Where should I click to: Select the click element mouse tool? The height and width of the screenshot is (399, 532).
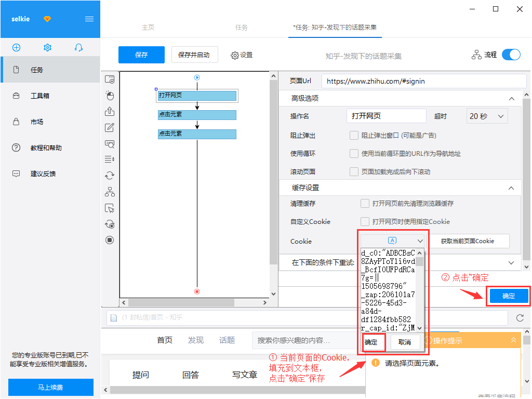pyautogui.click(x=110, y=96)
